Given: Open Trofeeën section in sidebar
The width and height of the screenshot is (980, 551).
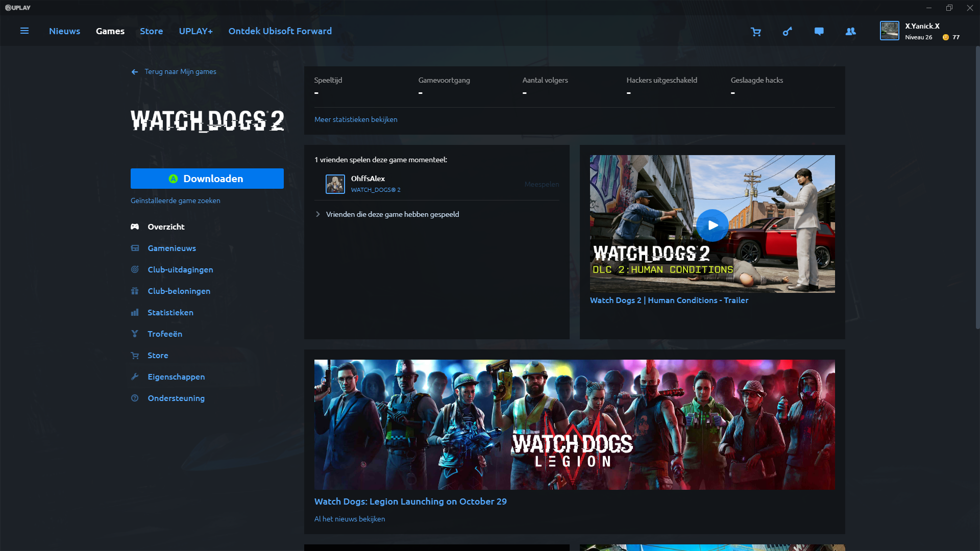Looking at the screenshot, I should point(164,334).
